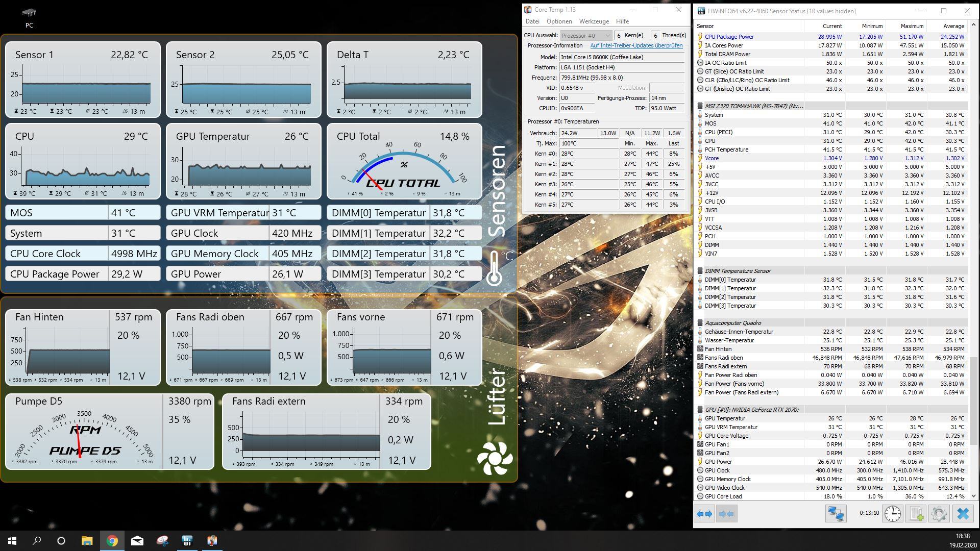
Task: Select the CPU Package Power sensor row
Action: (729, 37)
